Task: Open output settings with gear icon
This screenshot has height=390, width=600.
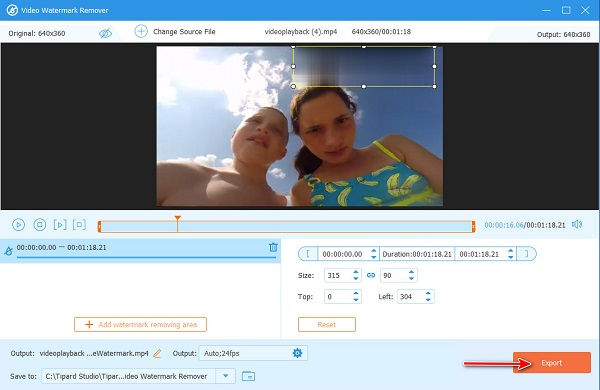Action: click(x=297, y=353)
